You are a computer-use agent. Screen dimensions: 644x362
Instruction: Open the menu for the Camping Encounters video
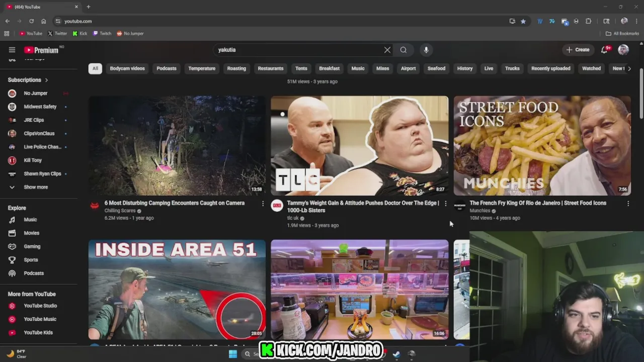263,204
